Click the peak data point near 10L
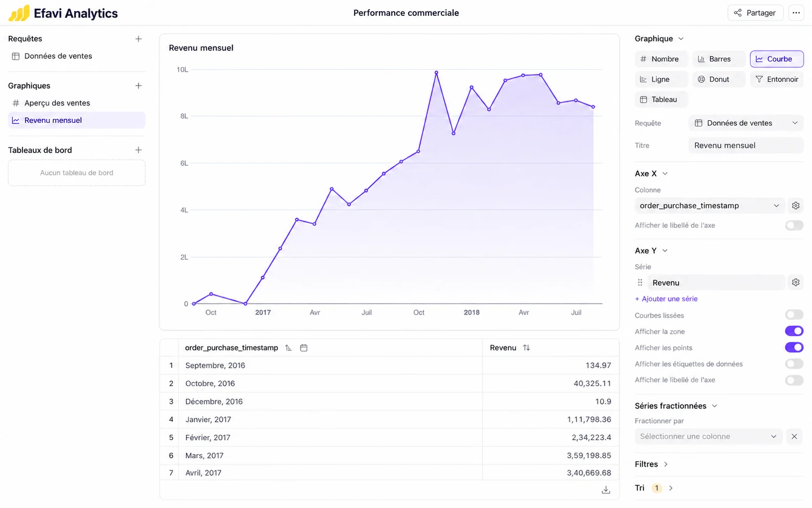 click(436, 73)
